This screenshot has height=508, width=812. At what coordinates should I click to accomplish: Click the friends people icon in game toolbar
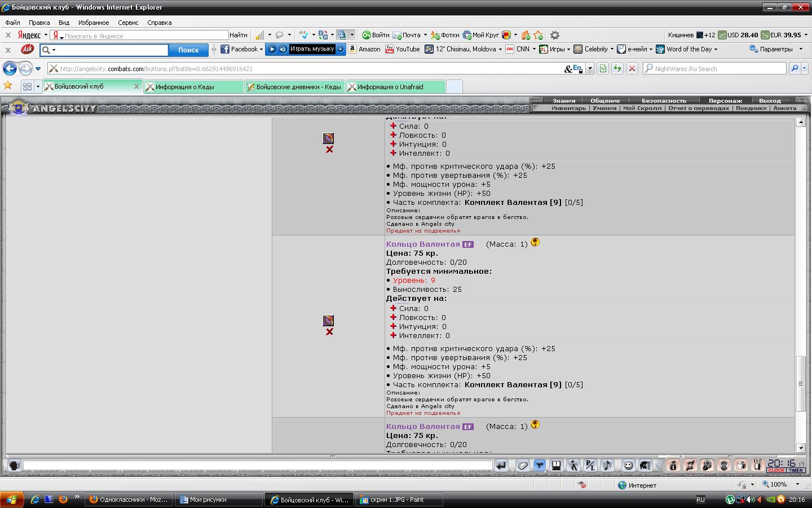pyautogui.click(x=741, y=466)
